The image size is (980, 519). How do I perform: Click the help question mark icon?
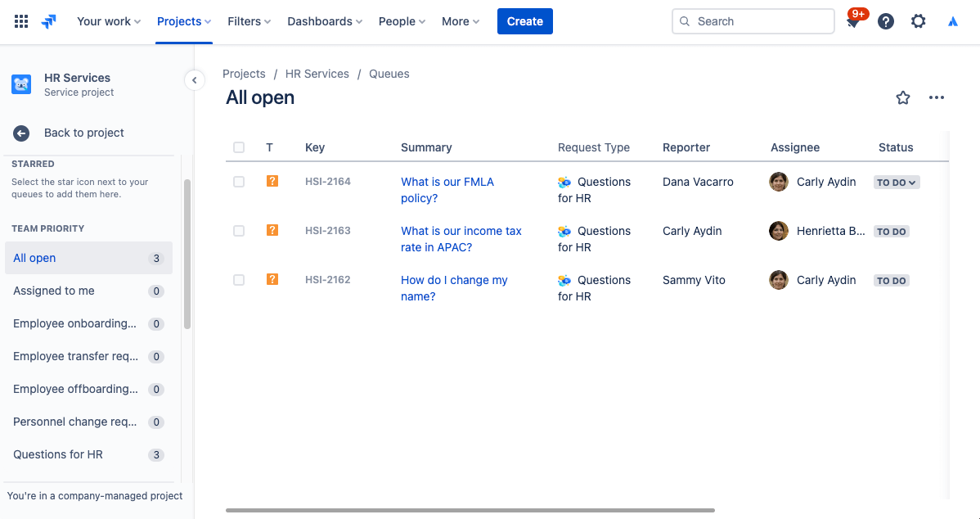[x=886, y=21]
